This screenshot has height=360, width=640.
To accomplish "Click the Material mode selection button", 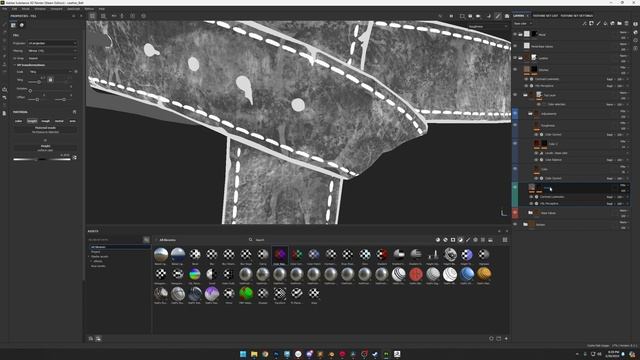I will point(45,130).
